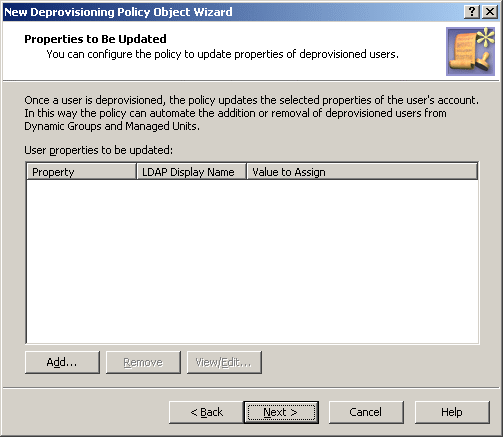Sort by LDAP Display Name column header
The height and width of the screenshot is (437, 503).
(x=191, y=172)
